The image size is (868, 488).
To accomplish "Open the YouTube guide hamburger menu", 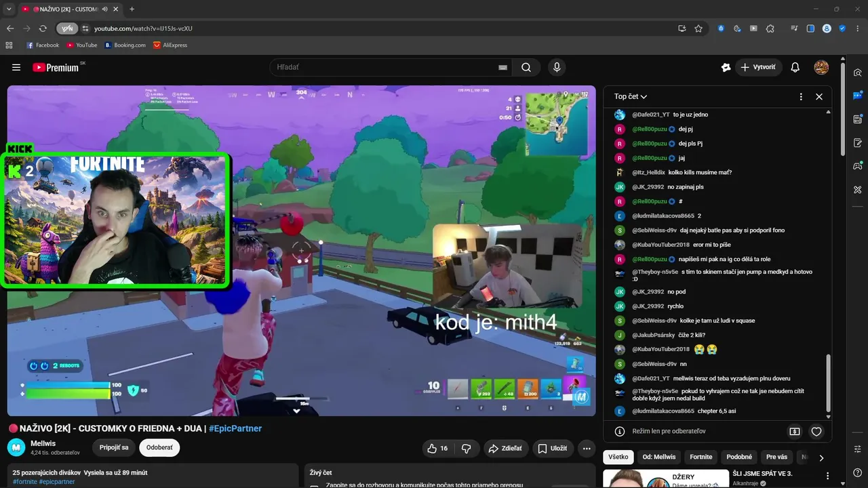I will point(16,67).
